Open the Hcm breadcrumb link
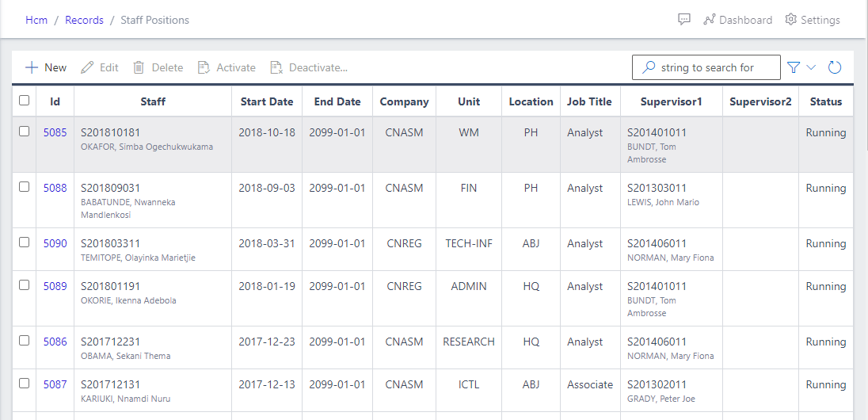Viewport: 868px width, 420px height. point(36,20)
